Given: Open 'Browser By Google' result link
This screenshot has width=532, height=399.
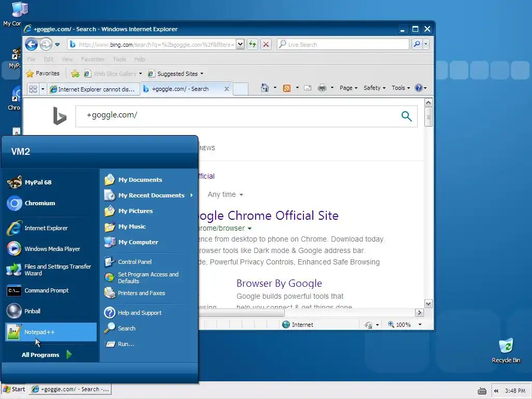Looking at the screenshot, I should (279, 283).
